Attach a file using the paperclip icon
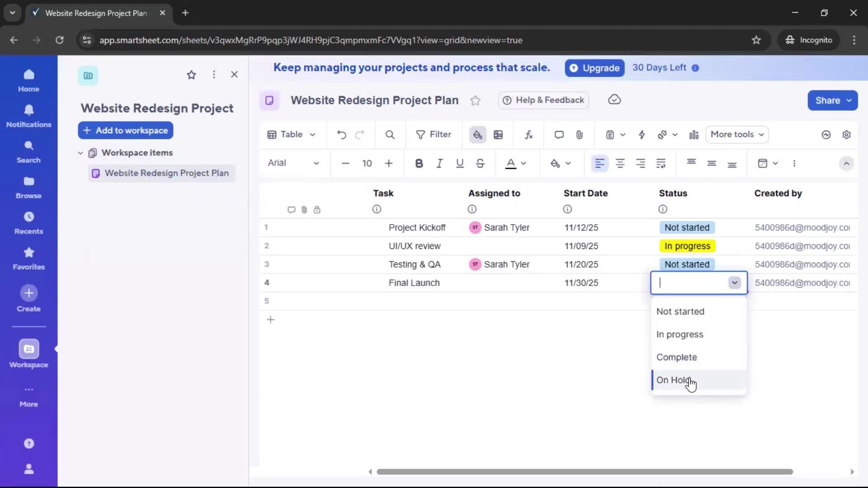 point(580,134)
